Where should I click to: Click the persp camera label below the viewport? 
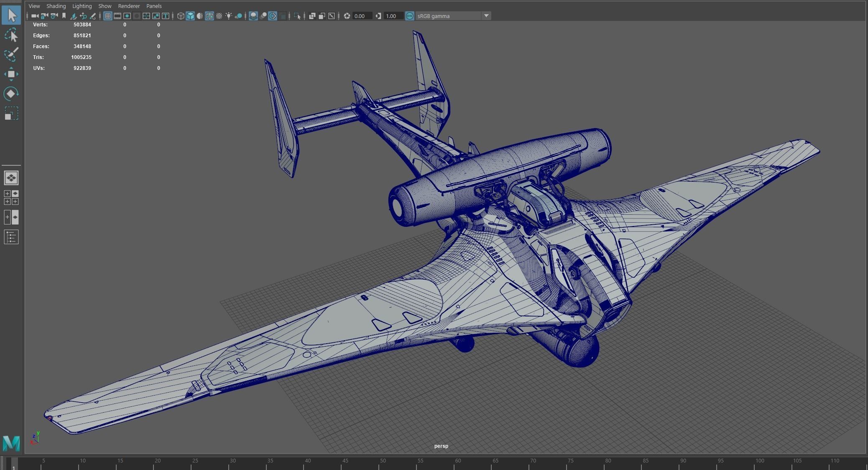[x=441, y=446]
